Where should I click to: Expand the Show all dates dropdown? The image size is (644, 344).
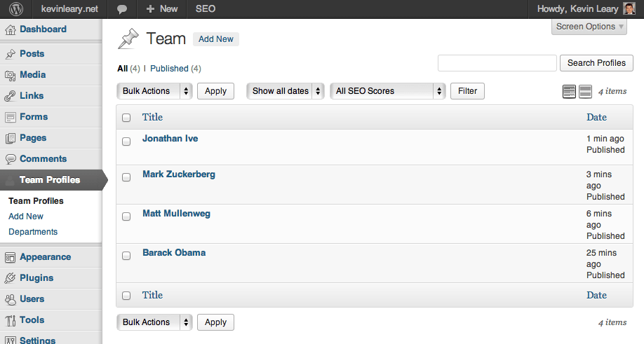[285, 91]
